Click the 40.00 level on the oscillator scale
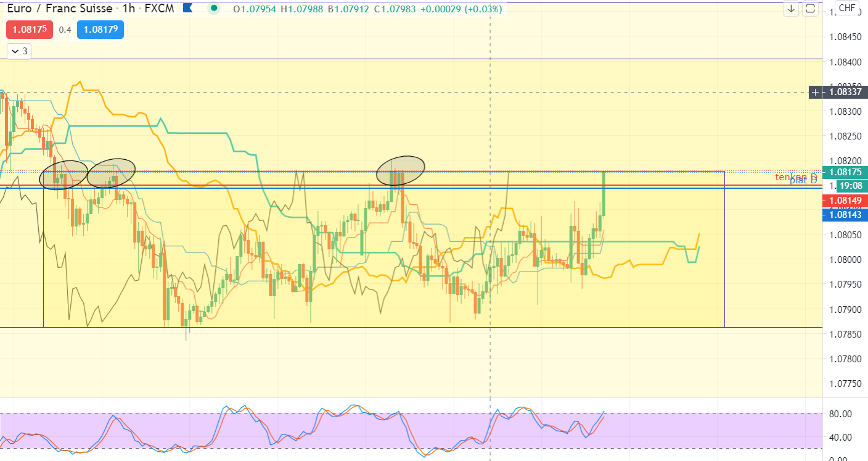868x461 pixels. pyautogui.click(x=841, y=437)
